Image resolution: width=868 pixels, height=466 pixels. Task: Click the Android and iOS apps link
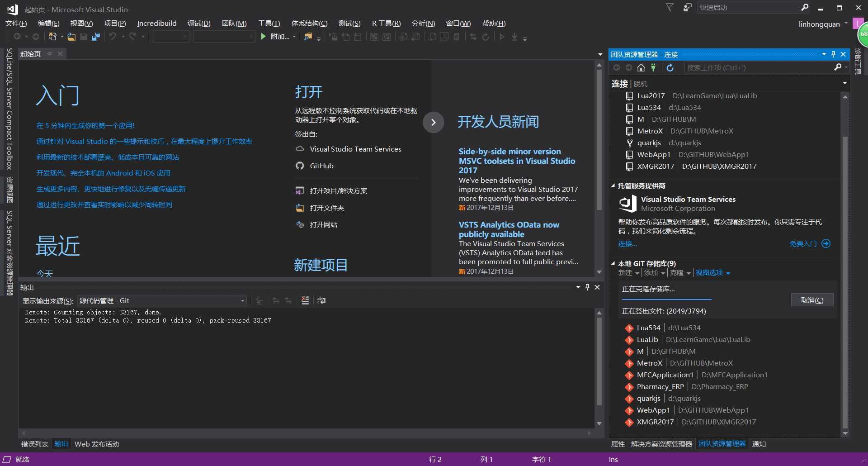[104, 173]
